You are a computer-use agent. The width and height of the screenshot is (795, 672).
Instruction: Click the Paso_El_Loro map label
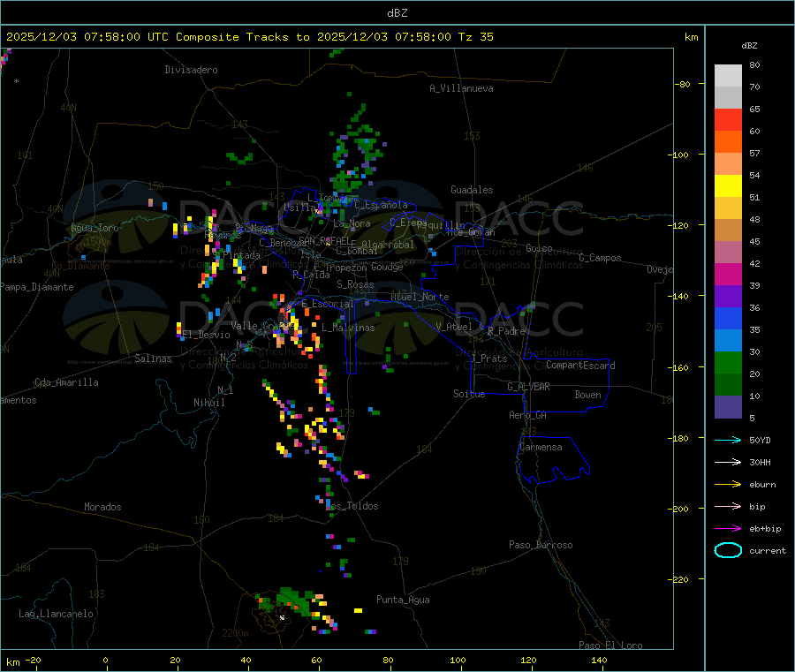point(611,646)
